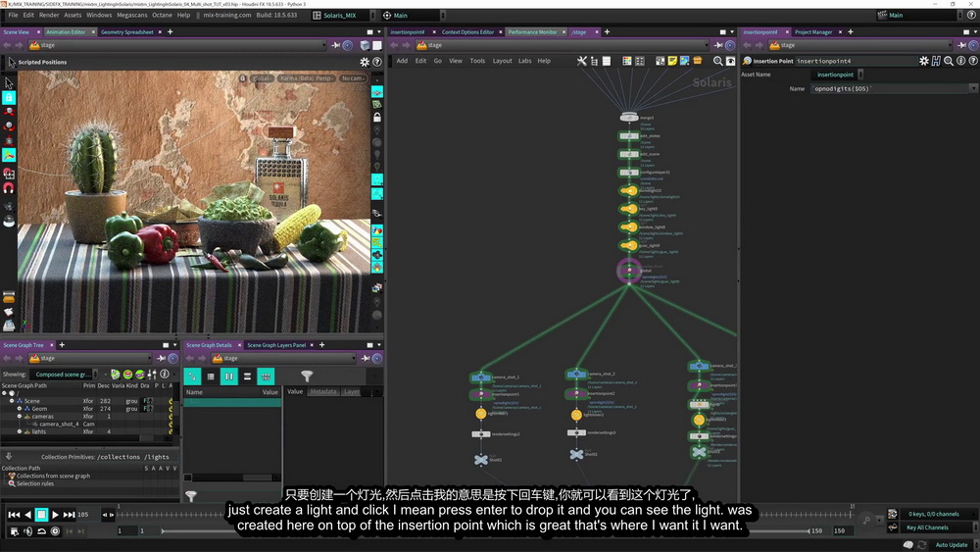Play forward in the playbar
This screenshot has height=552, width=980.
coord(55,515)
